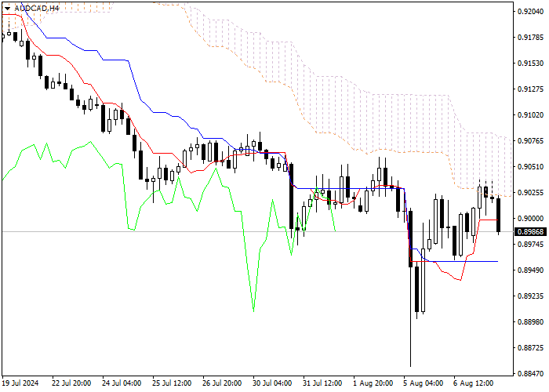Click the 31 Jul 12:00 time label
The image size is (549, 392).
(x=322, y=383)
